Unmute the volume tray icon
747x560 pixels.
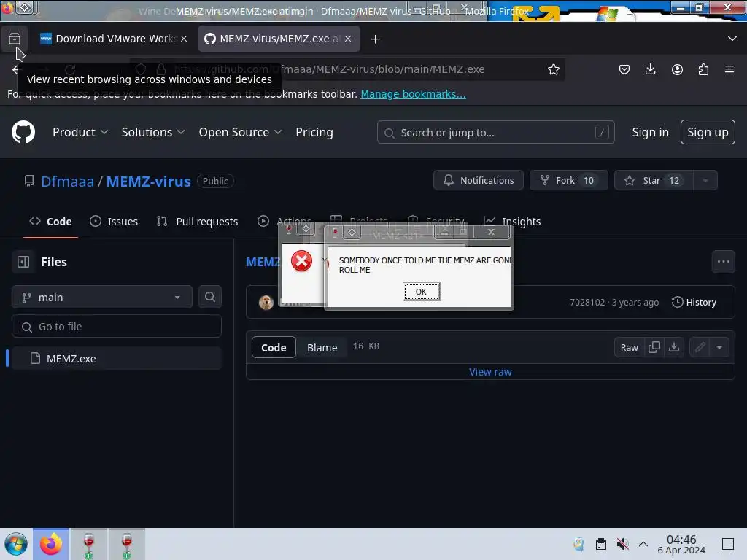[622, 544]
